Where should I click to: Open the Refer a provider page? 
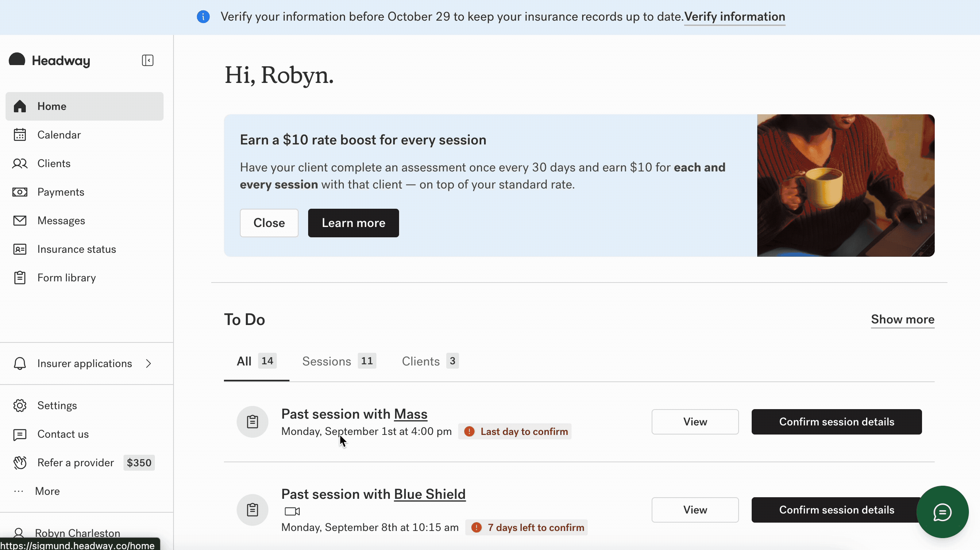(76, 462)
